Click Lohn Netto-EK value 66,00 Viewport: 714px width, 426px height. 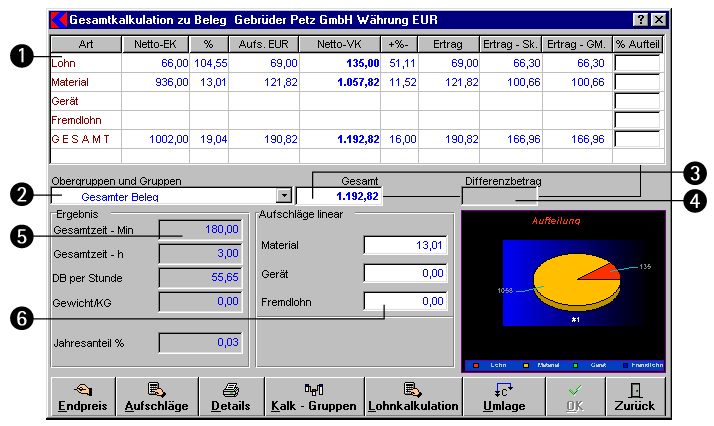174,63
